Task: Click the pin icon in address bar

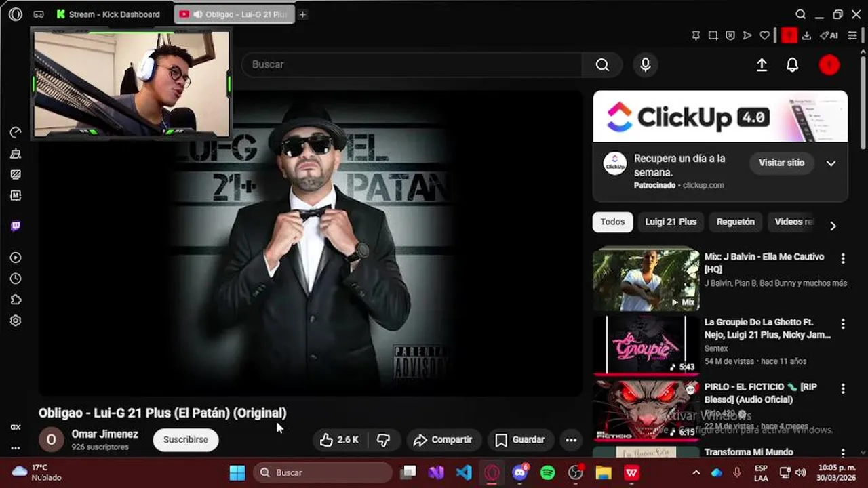Action: pyautogui.click(x=696, y=35)
